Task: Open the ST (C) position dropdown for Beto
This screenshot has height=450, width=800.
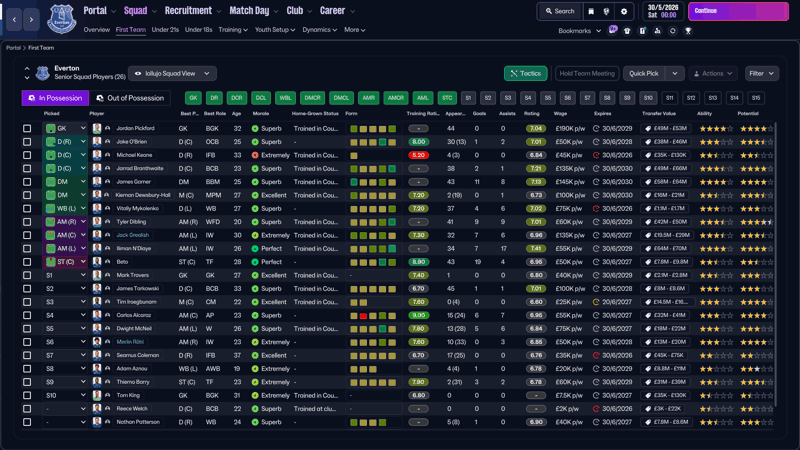Action: 65,262
